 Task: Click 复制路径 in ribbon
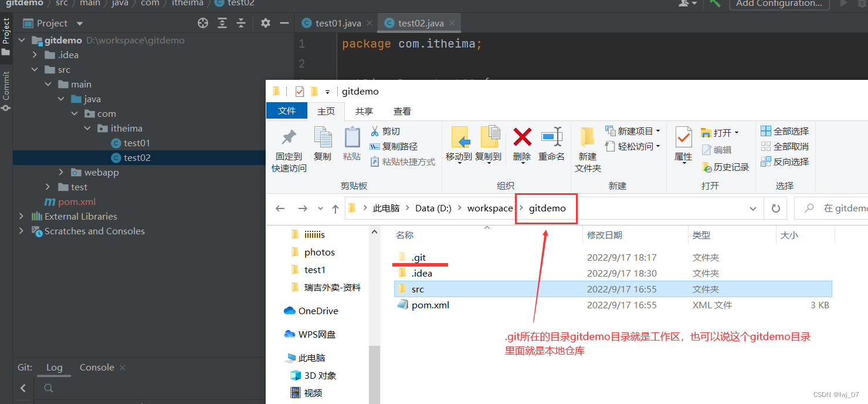point(394,147)
